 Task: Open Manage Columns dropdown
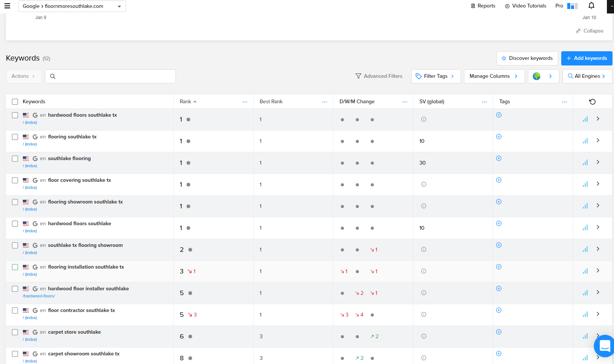[494, 76]
